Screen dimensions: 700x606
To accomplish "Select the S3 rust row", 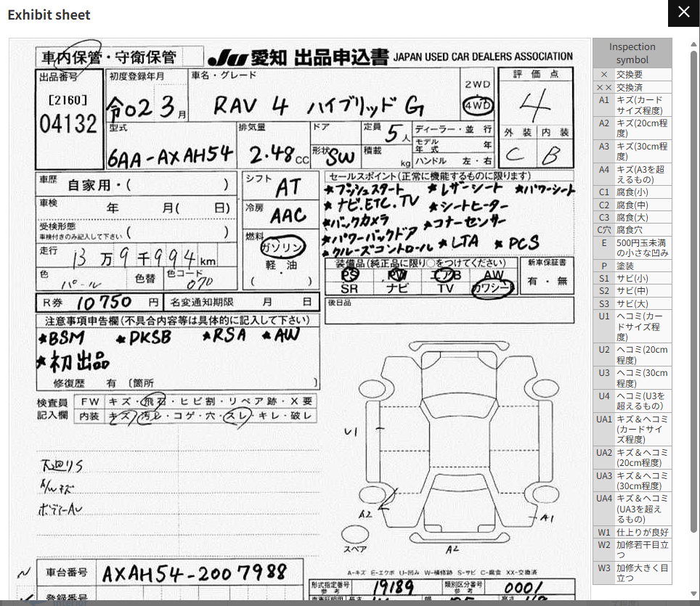I will [x=632, y=304].
